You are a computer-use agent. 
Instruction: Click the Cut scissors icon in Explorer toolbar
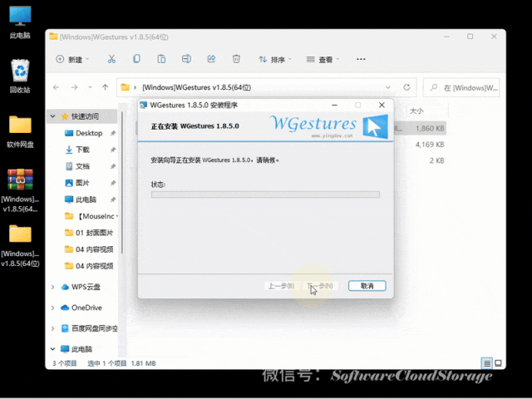tap(111, 59)
